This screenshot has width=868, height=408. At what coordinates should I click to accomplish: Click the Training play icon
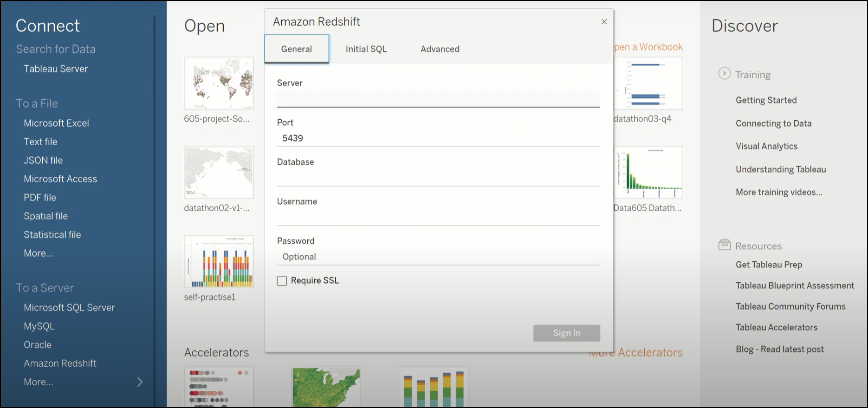(724, 73)
